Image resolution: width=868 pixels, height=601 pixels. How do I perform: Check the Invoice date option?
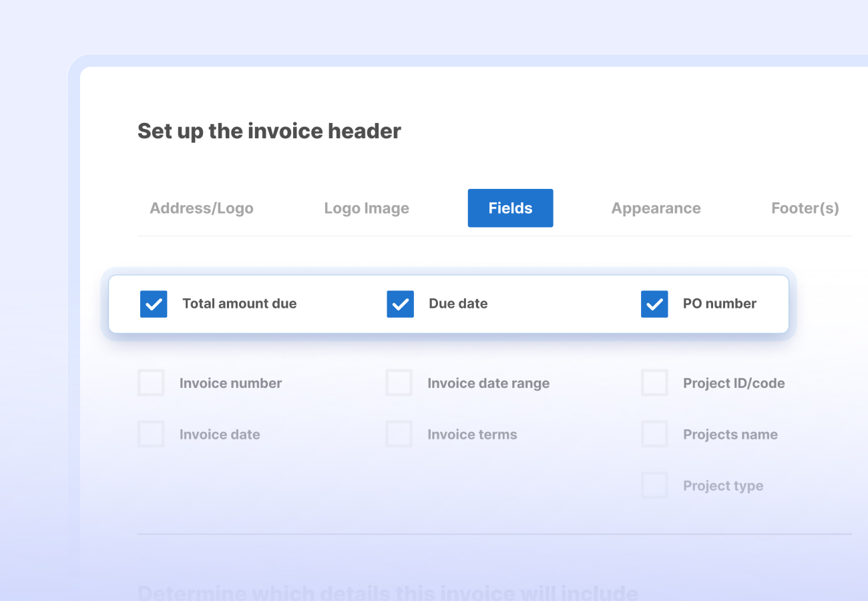point(151,434)
